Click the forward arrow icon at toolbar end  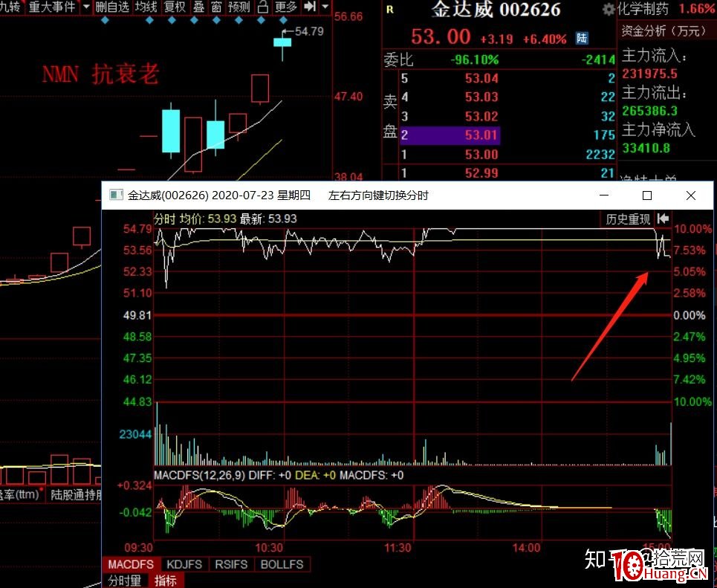click(309, 7)
